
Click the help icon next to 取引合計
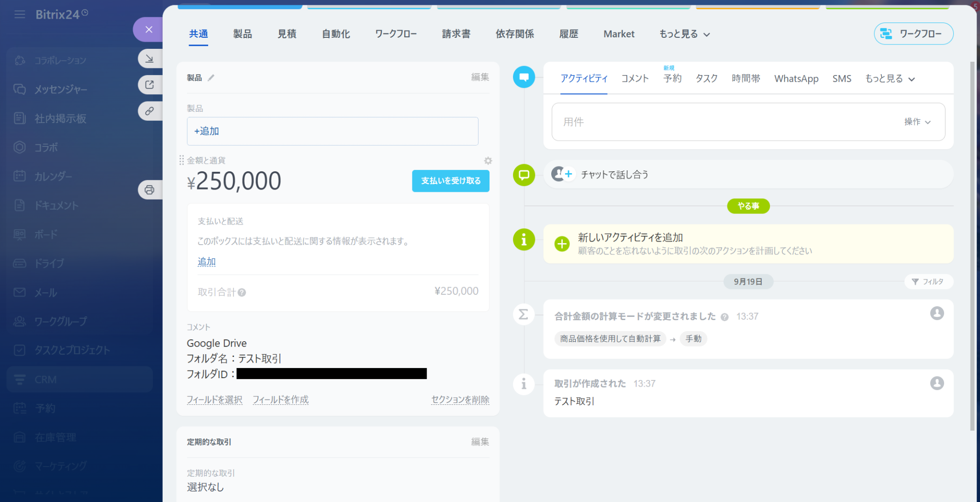(242, 292)
